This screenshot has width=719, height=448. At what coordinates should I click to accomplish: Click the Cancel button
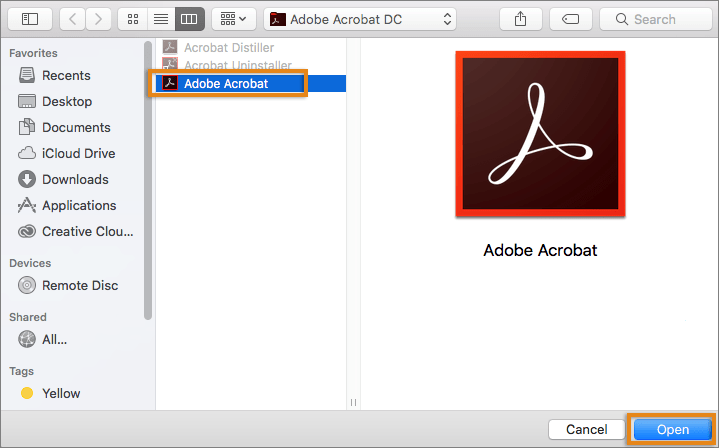tap(586, 429)
